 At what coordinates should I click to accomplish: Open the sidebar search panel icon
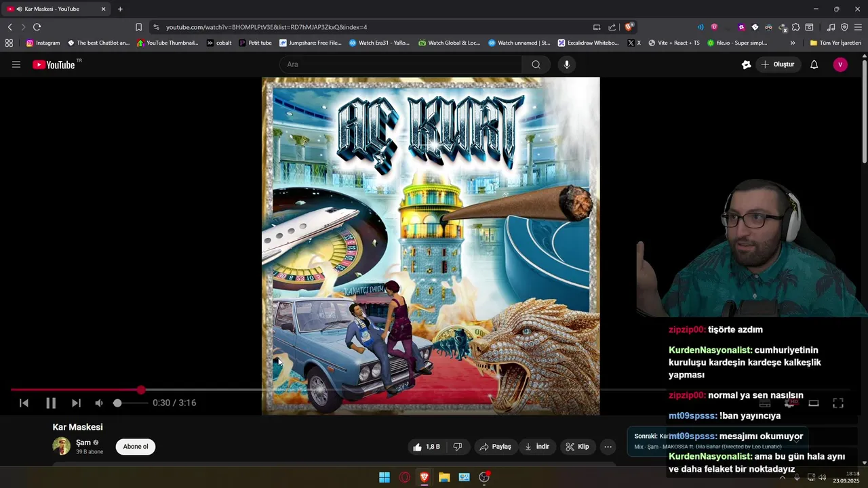pyautogui.click(x=809, y=27)
